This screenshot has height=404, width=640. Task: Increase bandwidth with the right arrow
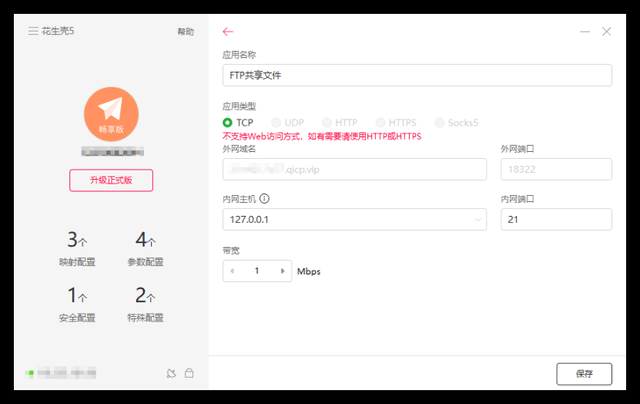point(283,271)
